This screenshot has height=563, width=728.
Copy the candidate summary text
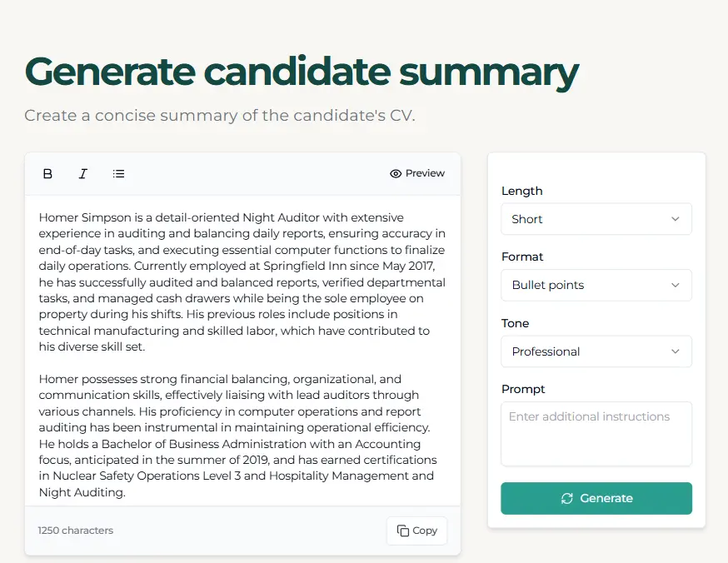coord(416,531)
